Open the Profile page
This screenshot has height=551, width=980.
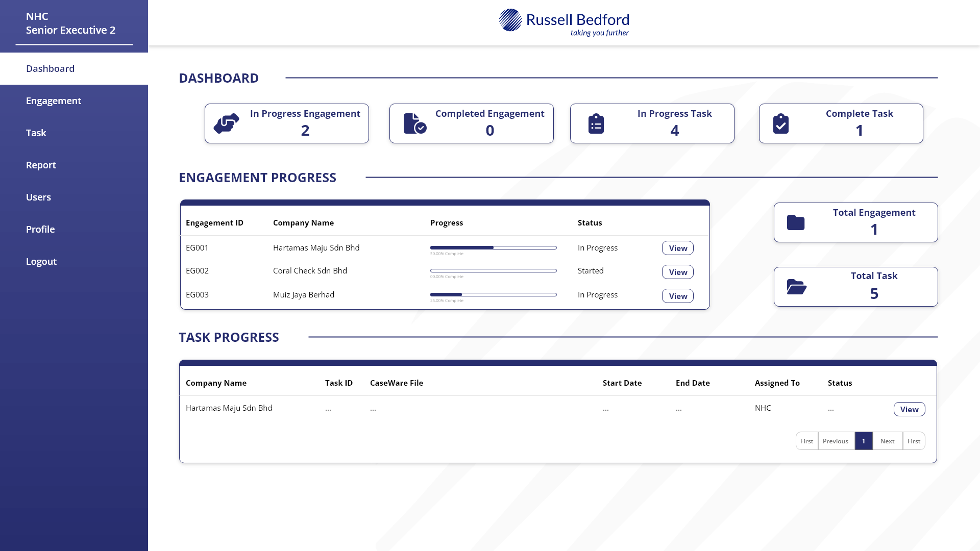pos(40,229)
